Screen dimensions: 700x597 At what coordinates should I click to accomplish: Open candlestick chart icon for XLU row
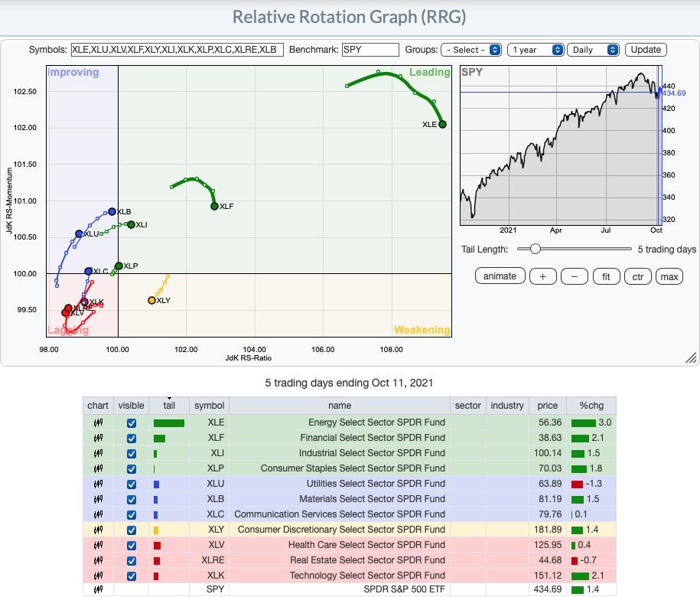pos(98,484)
